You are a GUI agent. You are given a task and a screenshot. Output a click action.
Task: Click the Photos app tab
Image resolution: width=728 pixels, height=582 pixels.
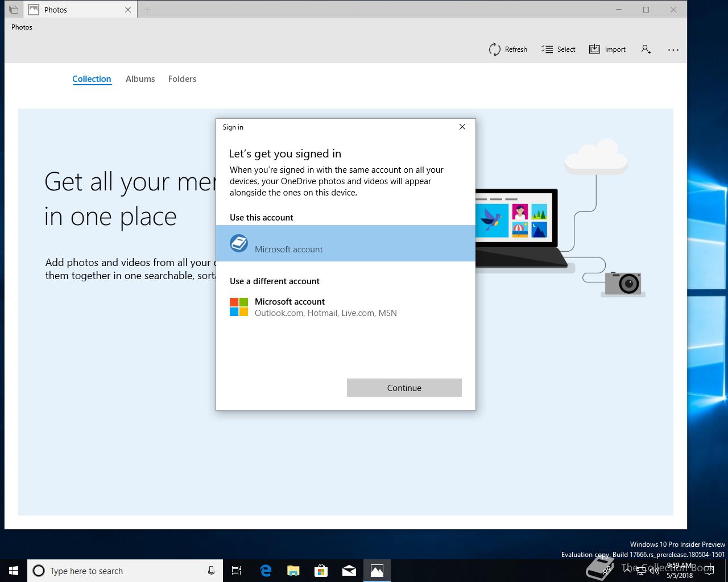80,10
